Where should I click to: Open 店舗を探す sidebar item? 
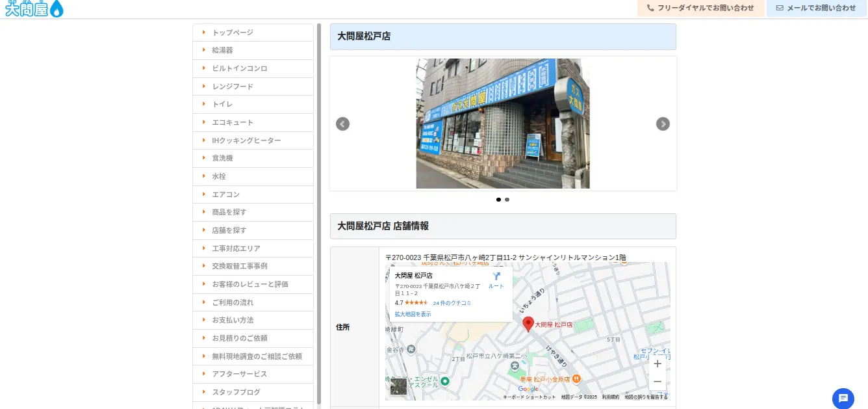253,230
